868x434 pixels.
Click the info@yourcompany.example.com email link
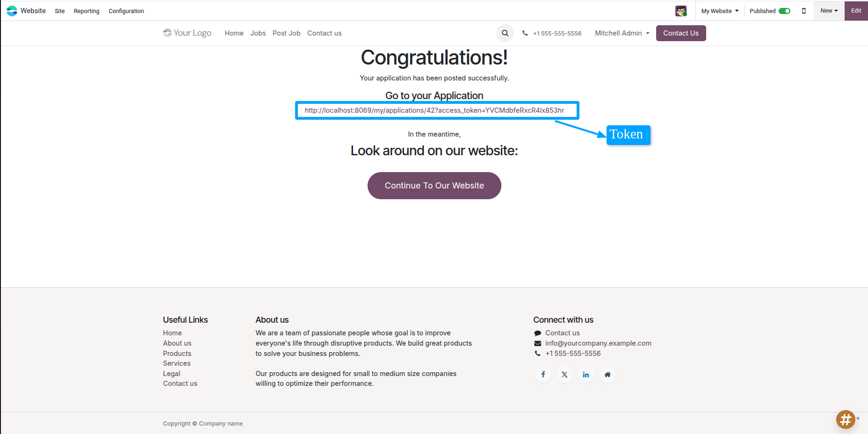(598, 343)
